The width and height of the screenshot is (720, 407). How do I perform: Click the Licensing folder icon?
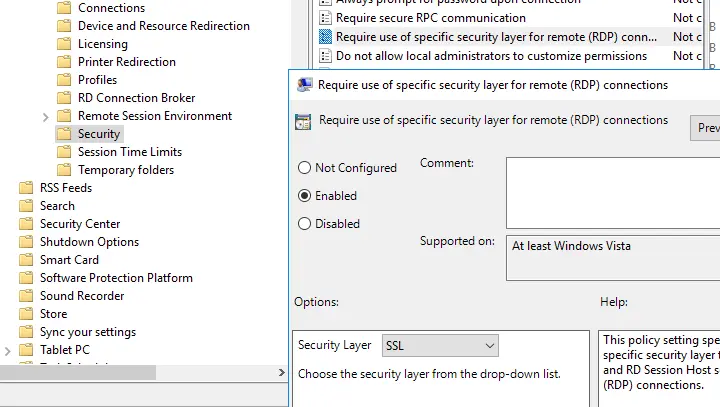[64, 44]
